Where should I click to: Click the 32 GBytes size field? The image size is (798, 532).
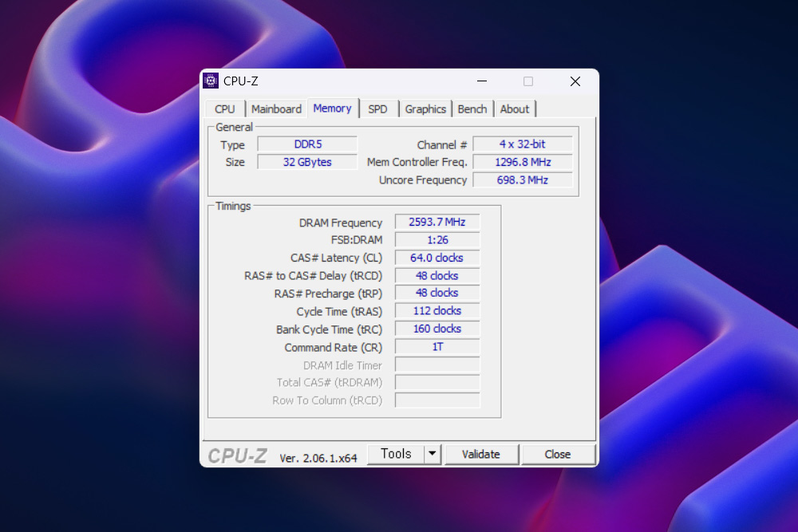point(307,162)
